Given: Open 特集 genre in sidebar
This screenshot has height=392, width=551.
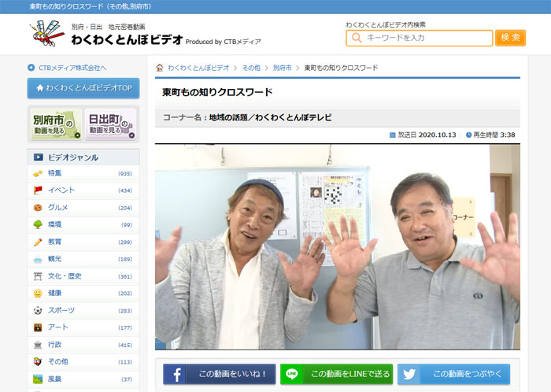Looking at the screenshot, I should 83,173.
